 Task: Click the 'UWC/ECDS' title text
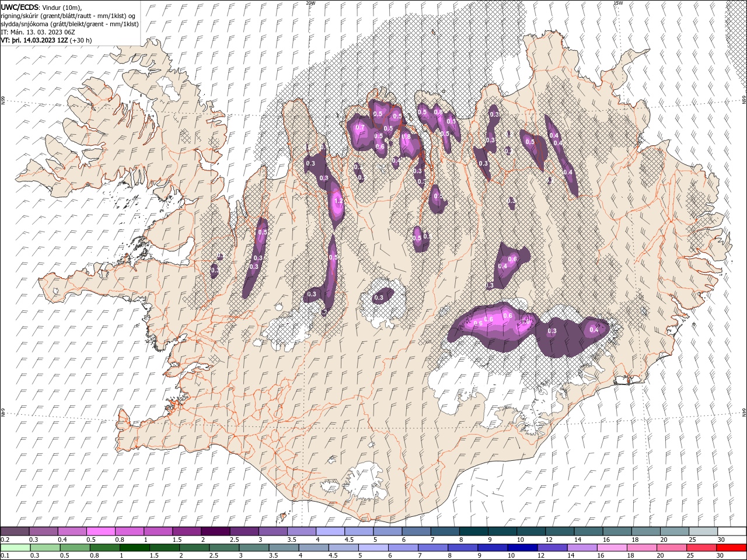pos(20,7)
